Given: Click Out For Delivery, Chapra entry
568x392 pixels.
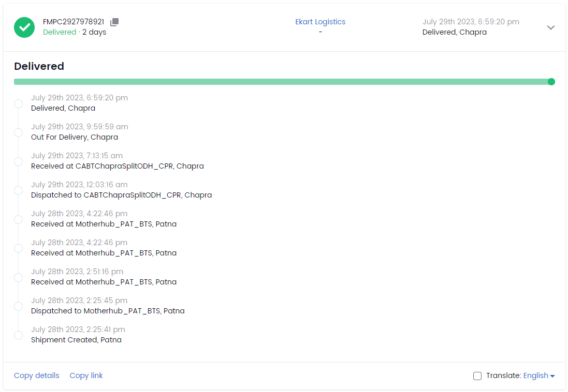Looking at the screenshot, I should [x=75, y=137].
